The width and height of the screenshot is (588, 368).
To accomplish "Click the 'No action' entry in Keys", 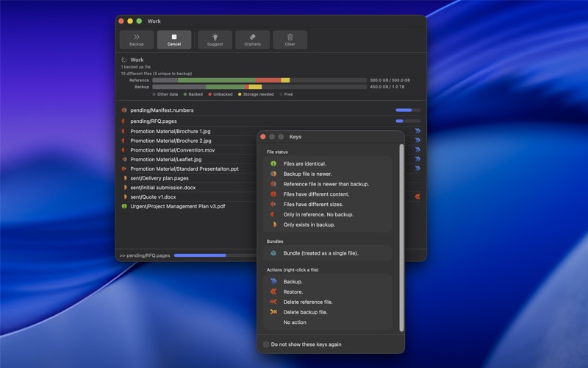I will (295, 322).
